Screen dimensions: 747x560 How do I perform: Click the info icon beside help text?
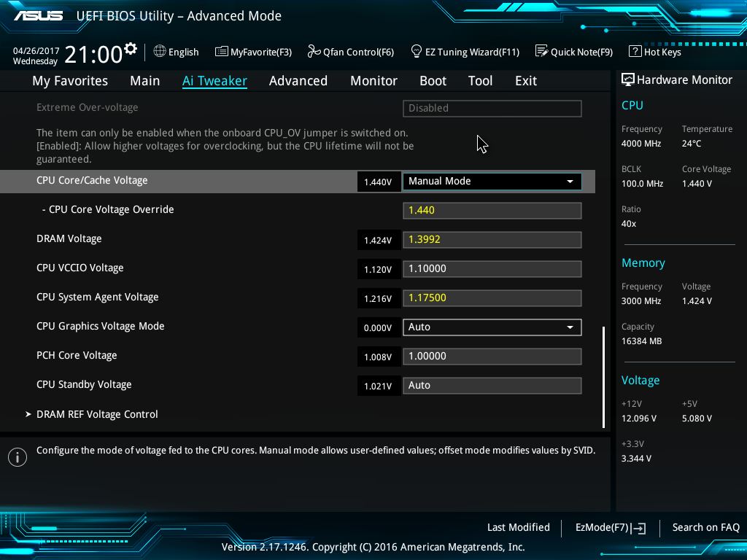pos(18,457)
